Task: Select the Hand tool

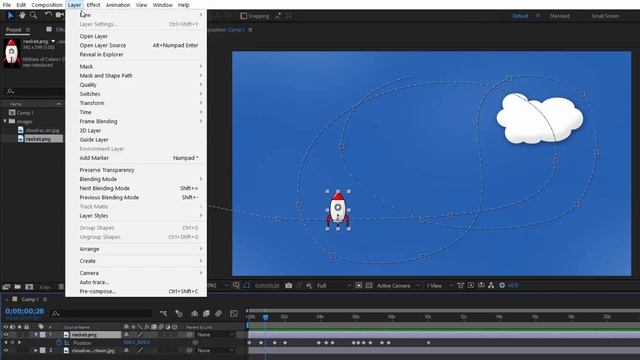Action: point(22,16)
